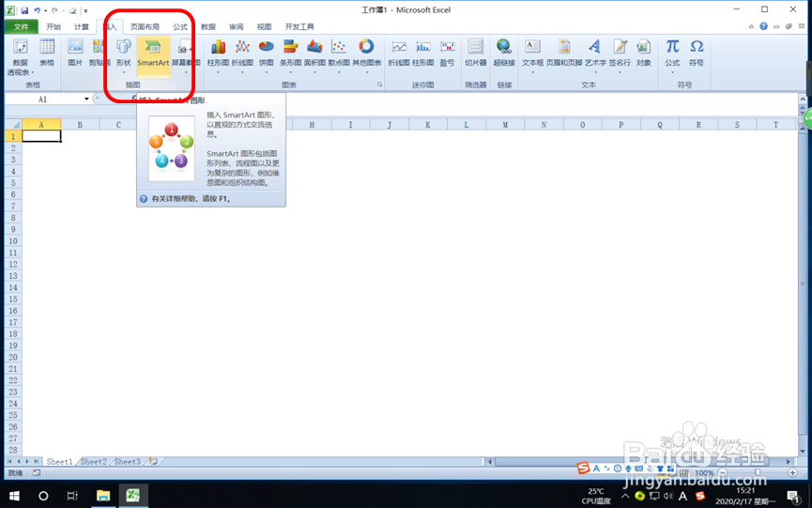Click the Name Box showing A1

pyautogui.click(x=43, y=99)
